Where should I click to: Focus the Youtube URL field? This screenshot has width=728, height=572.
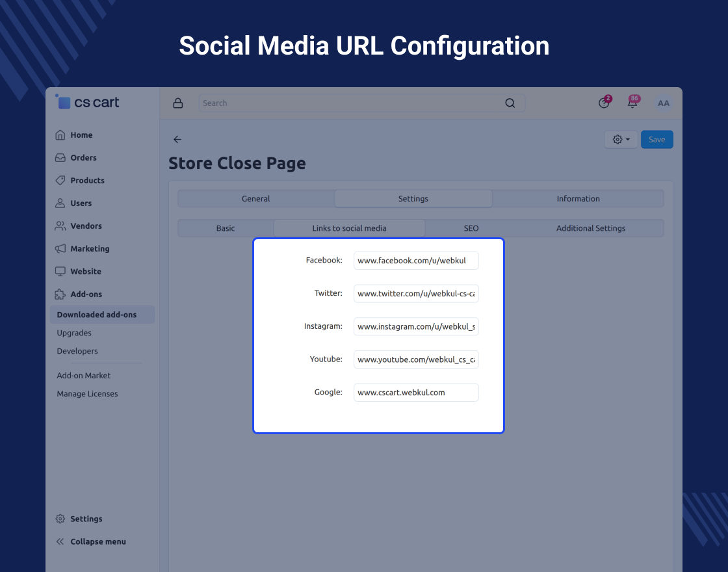[x=416, y=359]
